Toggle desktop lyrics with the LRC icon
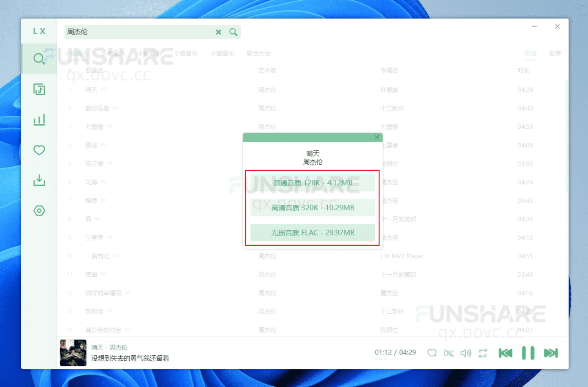588x387 pixels. pyautogui.click(x=448, y=353)
